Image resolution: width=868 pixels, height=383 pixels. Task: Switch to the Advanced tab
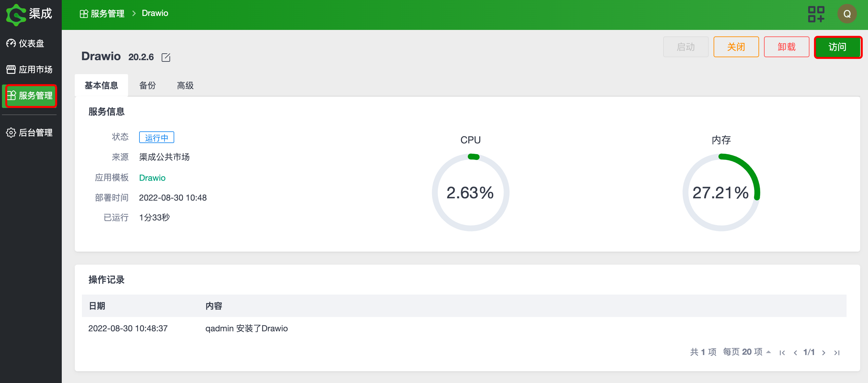(x=185, y=85)
